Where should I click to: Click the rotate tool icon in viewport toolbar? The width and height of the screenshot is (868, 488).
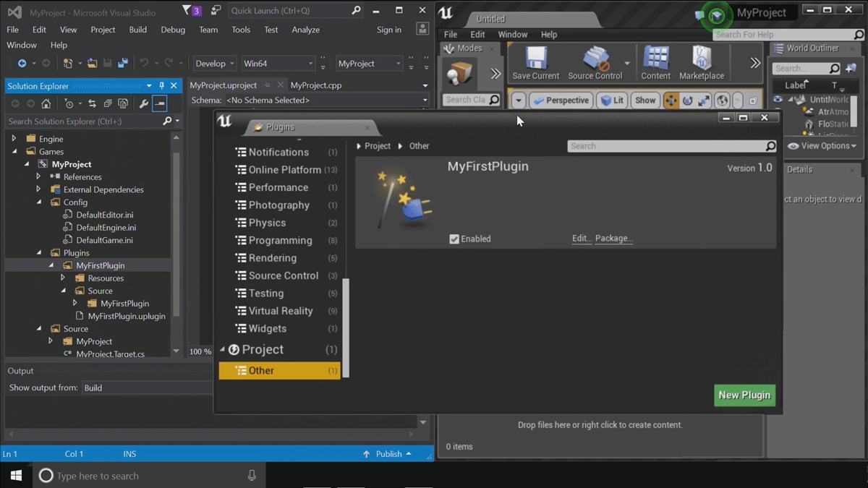point(686,100)
